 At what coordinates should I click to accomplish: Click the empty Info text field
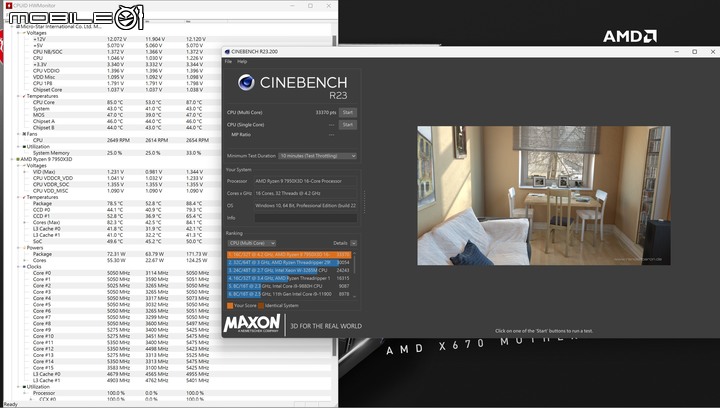(x=305, y=218)
